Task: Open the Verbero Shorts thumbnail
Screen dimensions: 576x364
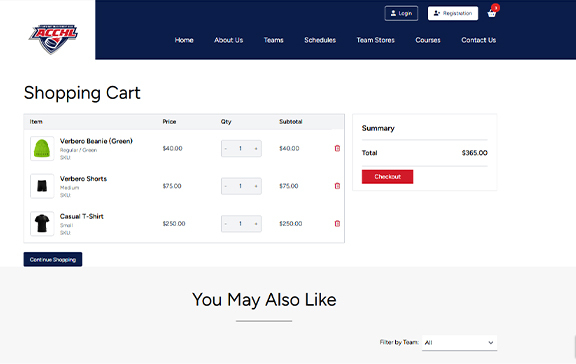Action: 42,186
